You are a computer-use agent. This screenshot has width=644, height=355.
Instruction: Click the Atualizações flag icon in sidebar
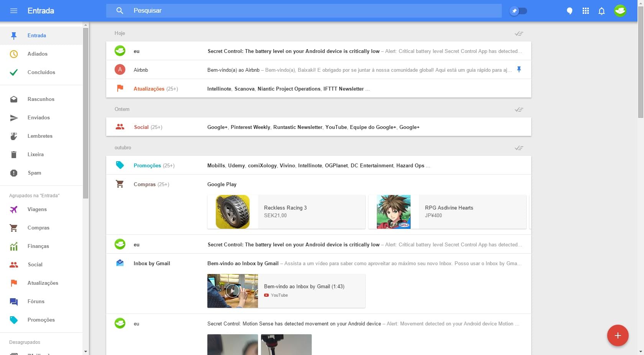pos(14,283)
